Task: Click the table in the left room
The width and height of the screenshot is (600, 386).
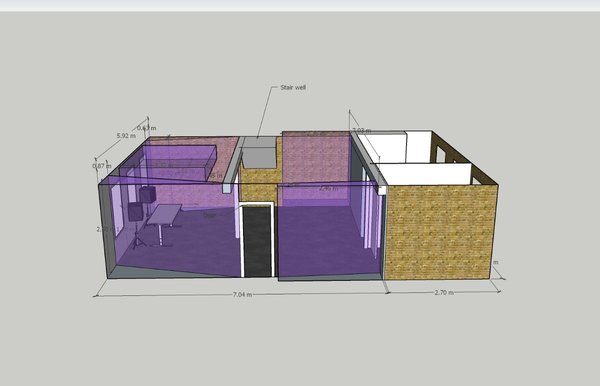Action: click(x=164, y=215)
